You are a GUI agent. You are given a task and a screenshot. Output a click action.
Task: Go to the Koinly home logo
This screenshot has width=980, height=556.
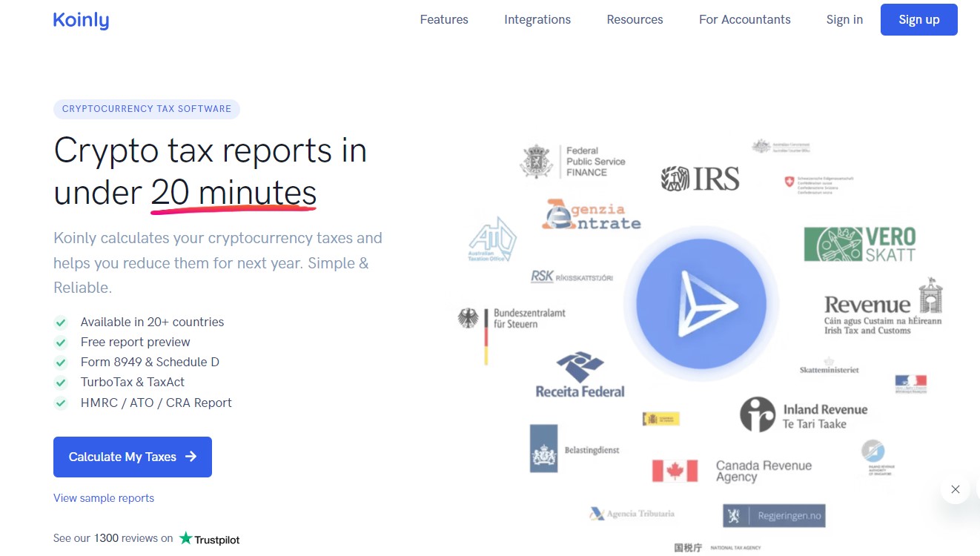(x=81, y=20)
